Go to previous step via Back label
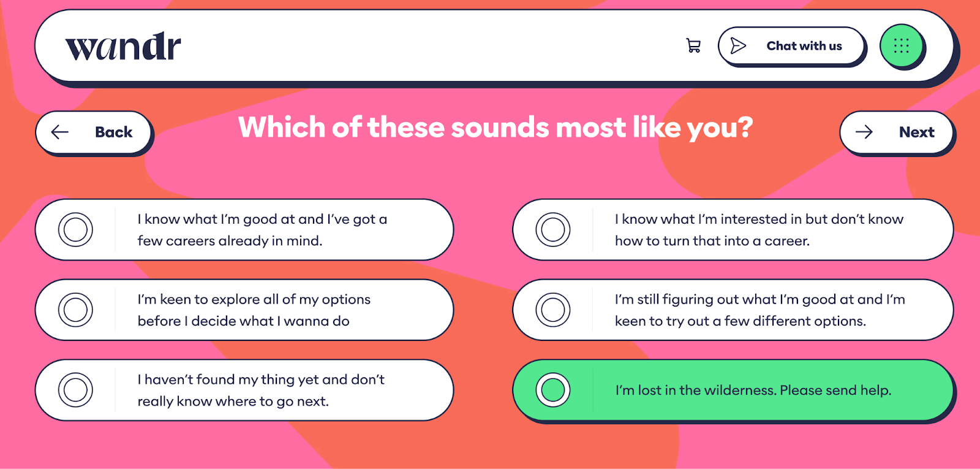 click(x=114, y=132)
